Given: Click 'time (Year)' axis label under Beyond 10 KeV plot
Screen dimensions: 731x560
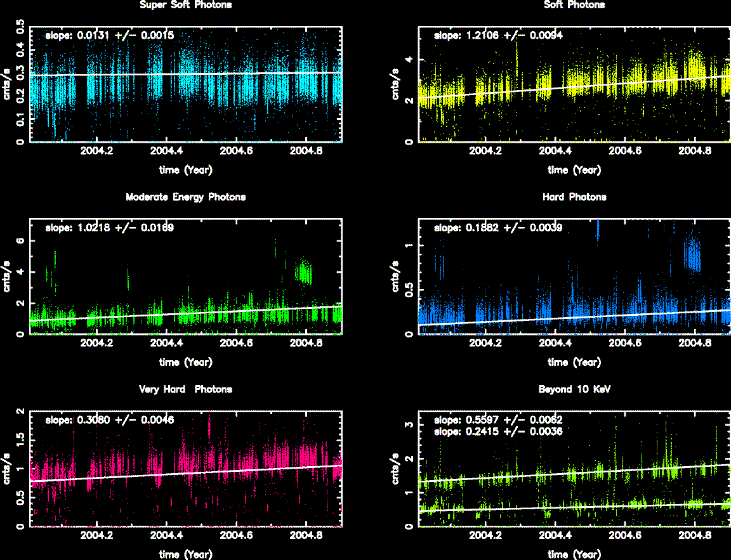Looking at the screenshot, I should click(x=574, y=554).
